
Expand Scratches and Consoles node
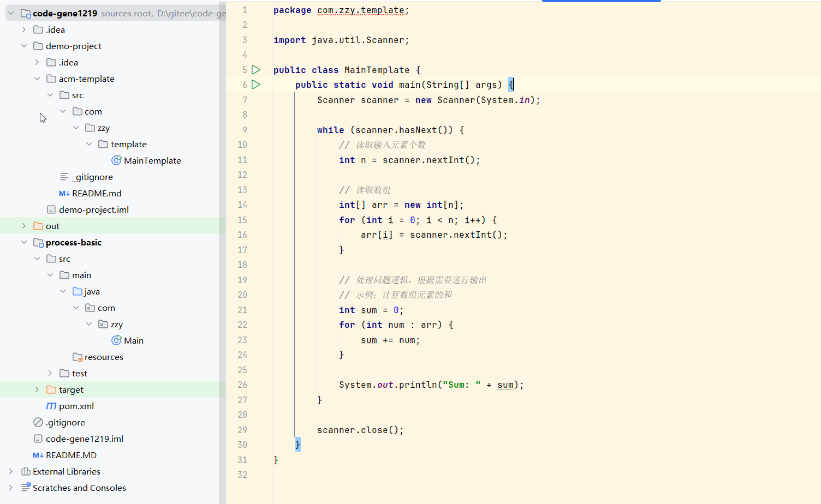[11, 488]
